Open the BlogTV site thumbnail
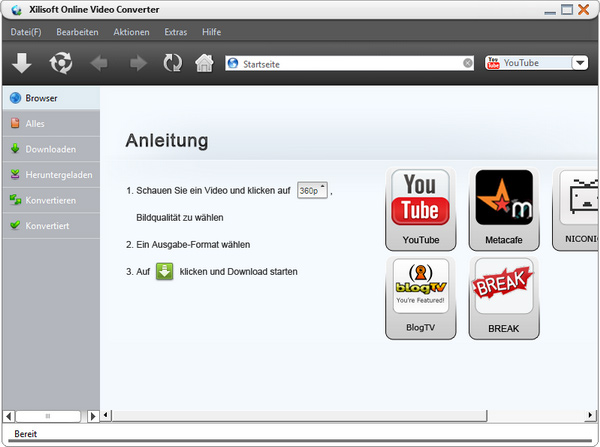This screenshot has height=447, width=600. point(421,297)
